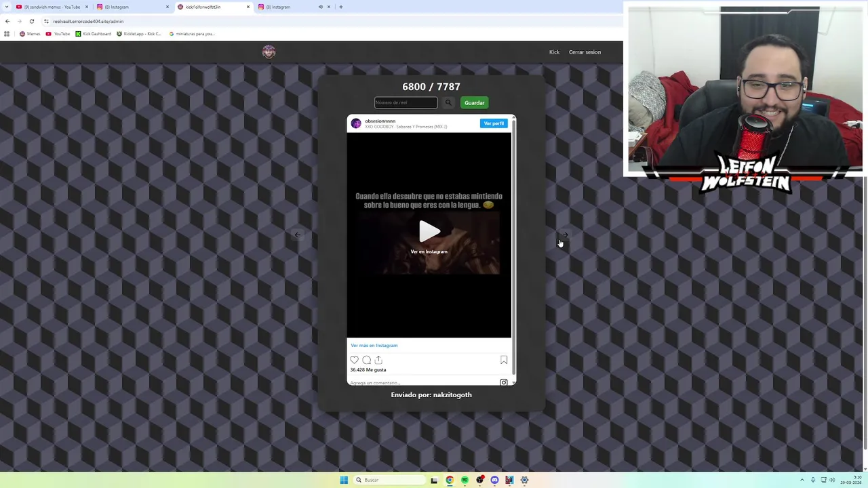Viewport: 868px width, 488px height.
Task: Save the reel with bookmark icon
Action: click(504, 360)
